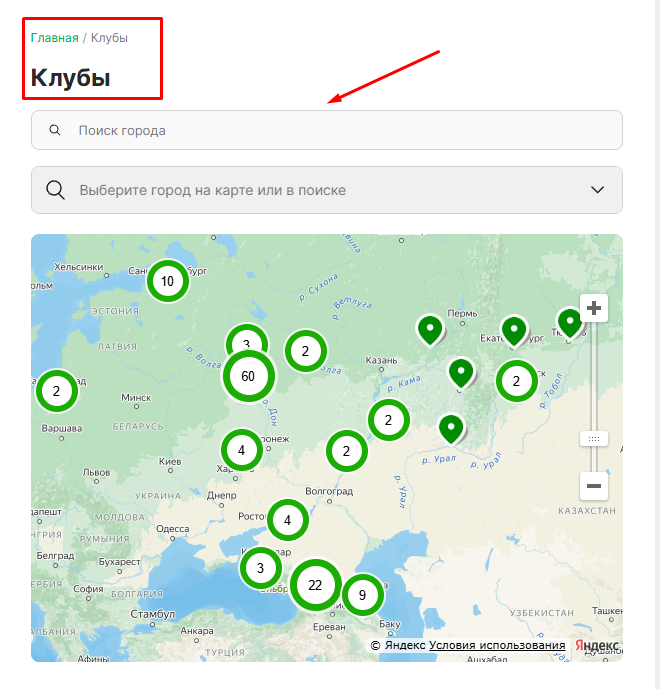This screenshot has width=660, height=689.
Task: Click the Киев city label on map
Action: [170, 461]
